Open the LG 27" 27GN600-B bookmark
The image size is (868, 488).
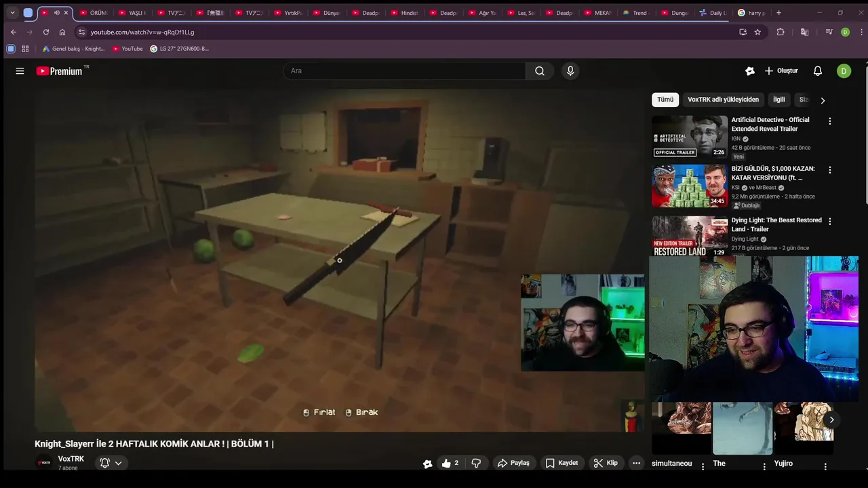click(x=179, y=49)
